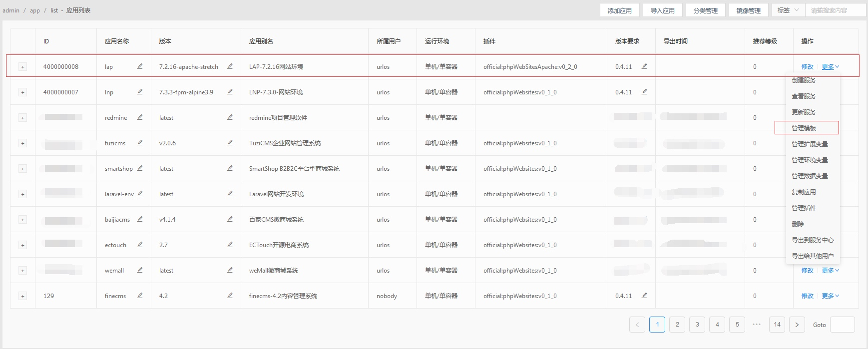The width and height of the screenshot is (868, 349).
Task: Edit app name pencil in tuzicms row
Action: tap(140, 142)
